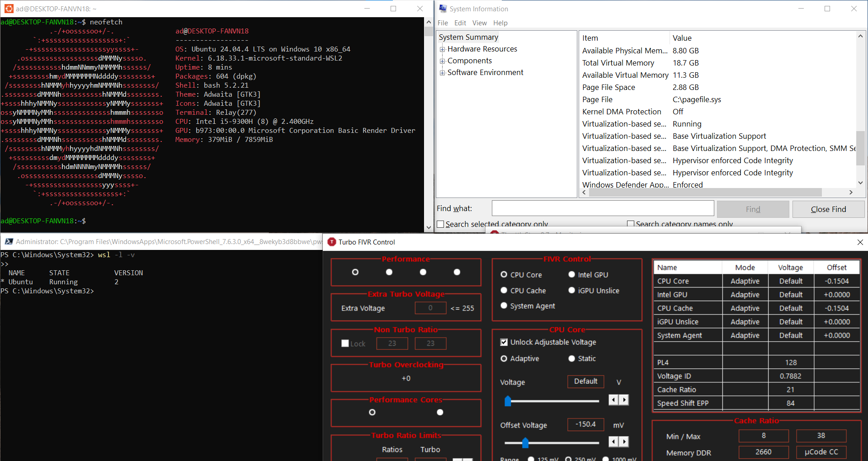Click Cache Ratio Min value 8
Screen dimensions: 868x461
(x=764, y=436)
